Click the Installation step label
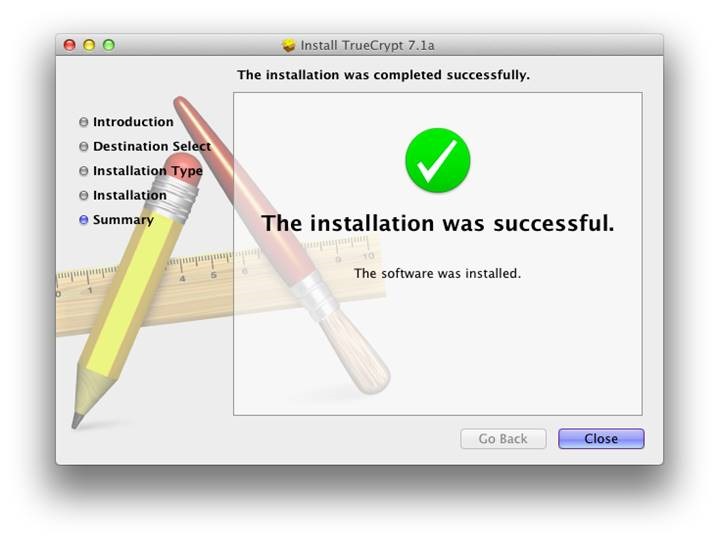 click(130, 195)
